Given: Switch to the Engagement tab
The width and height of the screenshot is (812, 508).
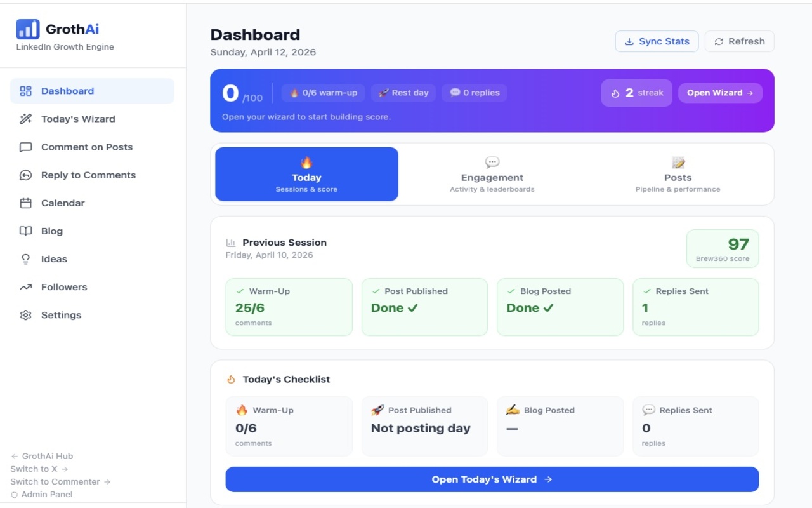Looking at the screenshot, I should click(x=492, y=174).
